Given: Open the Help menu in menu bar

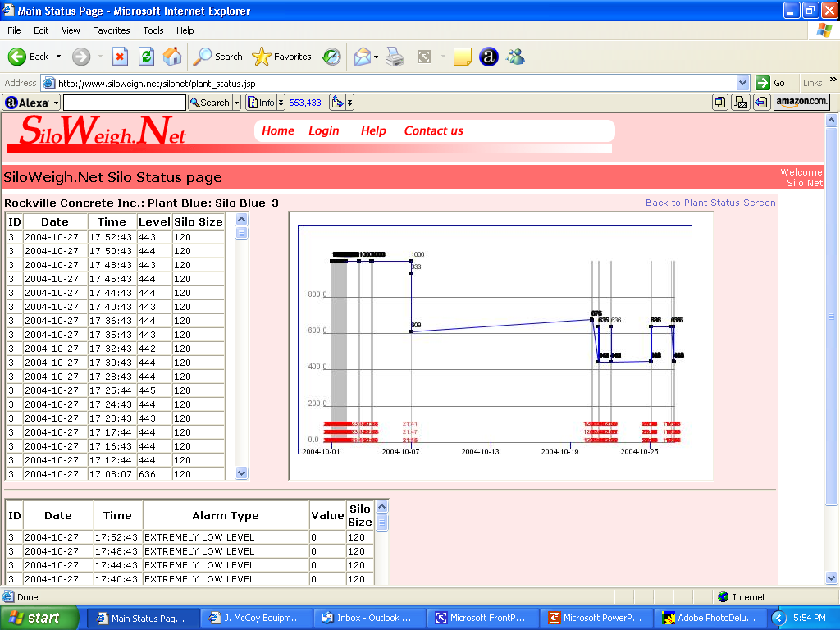Looking at the screenshot, I should [185, 30].
